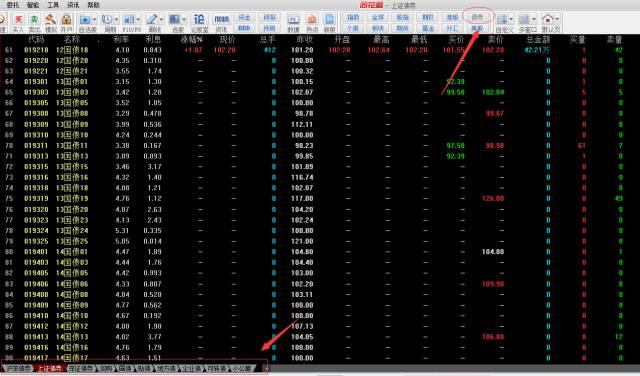Expand the 自选股 dropdown arrow
The height and width of the screenshot is (376, 640).
(x=94, y=20)
